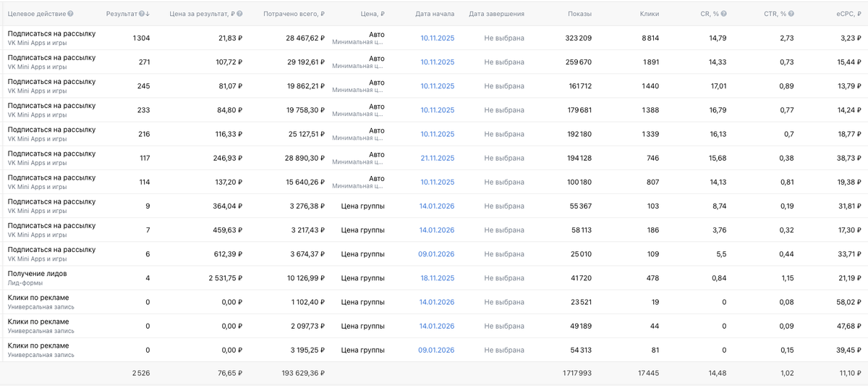The height and width of the screenshot is (386, 868).
Task: Click the sort arrow beside Результат
Action: (148, 14)
